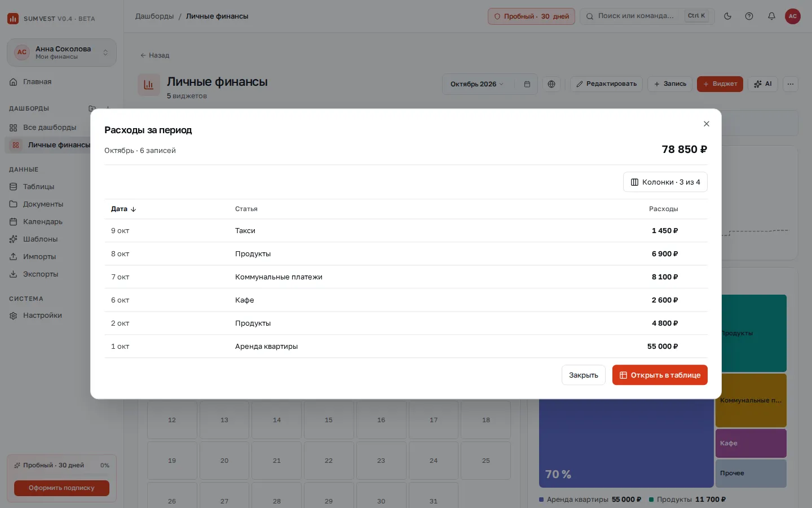Open Таблицы in the sidebar
The width and height of the screenshot is (812, 508).
38,187
